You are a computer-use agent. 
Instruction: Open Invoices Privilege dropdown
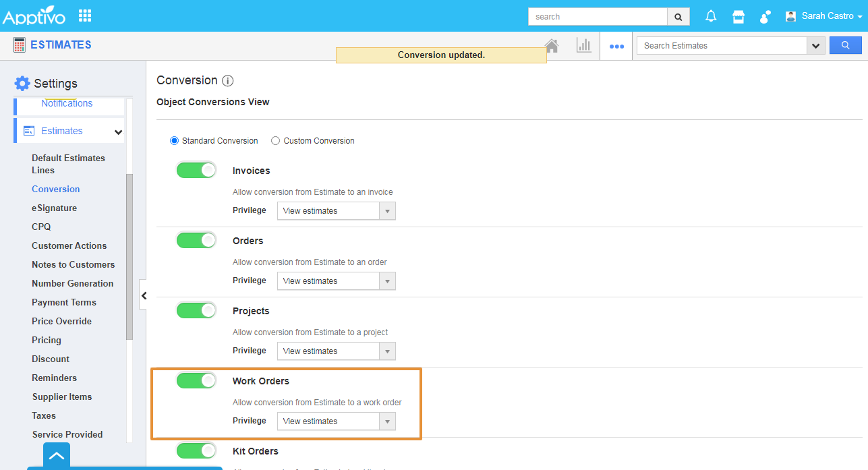337,211
